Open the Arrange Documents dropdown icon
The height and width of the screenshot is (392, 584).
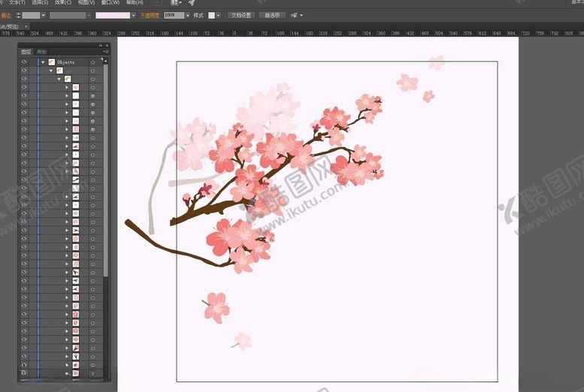(176, 2)
